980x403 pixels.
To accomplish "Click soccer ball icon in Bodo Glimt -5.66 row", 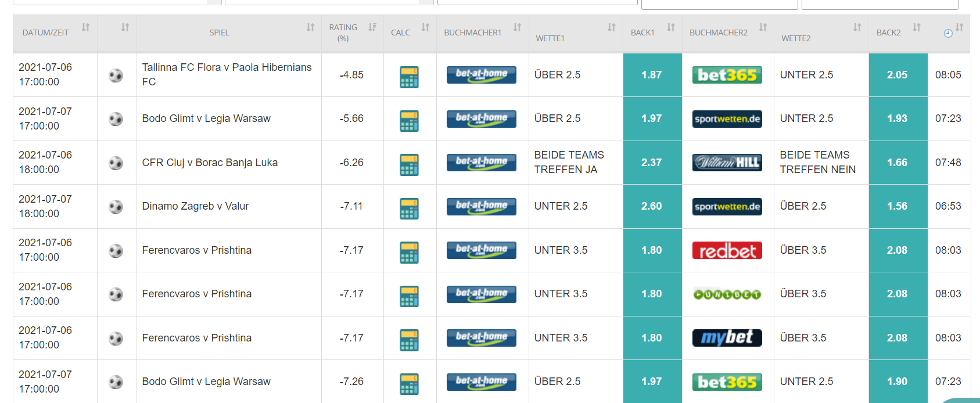I will click(x=116, y=119).
